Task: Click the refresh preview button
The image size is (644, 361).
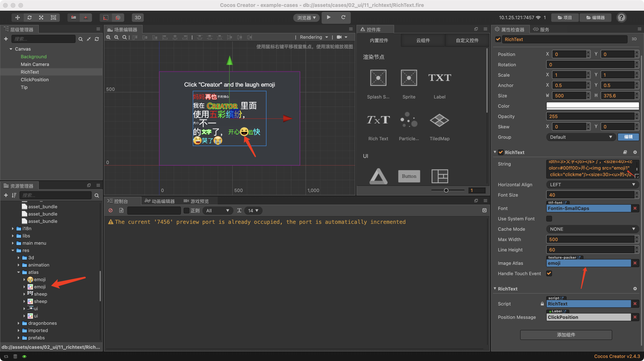Action: (343, 17)
